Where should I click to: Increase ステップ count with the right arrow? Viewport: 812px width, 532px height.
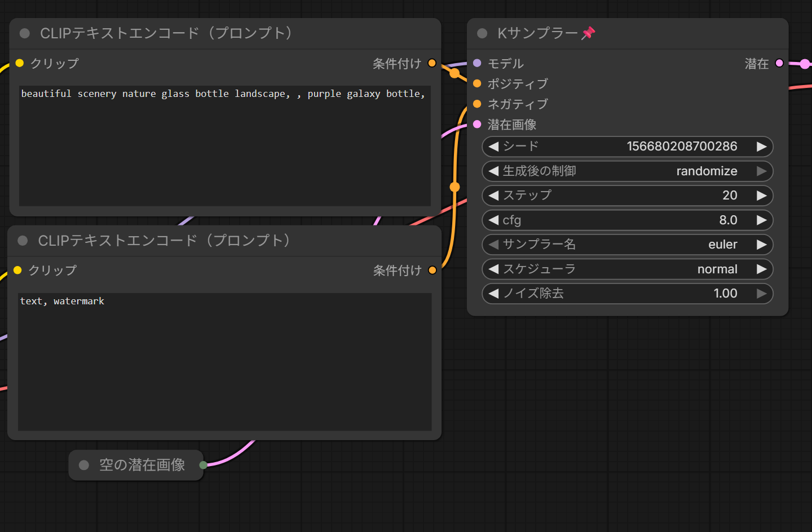[x=761, y=196]
